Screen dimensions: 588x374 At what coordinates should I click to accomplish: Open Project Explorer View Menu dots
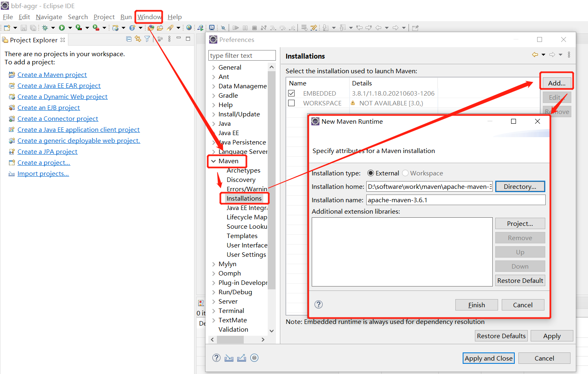click(169, 39)
